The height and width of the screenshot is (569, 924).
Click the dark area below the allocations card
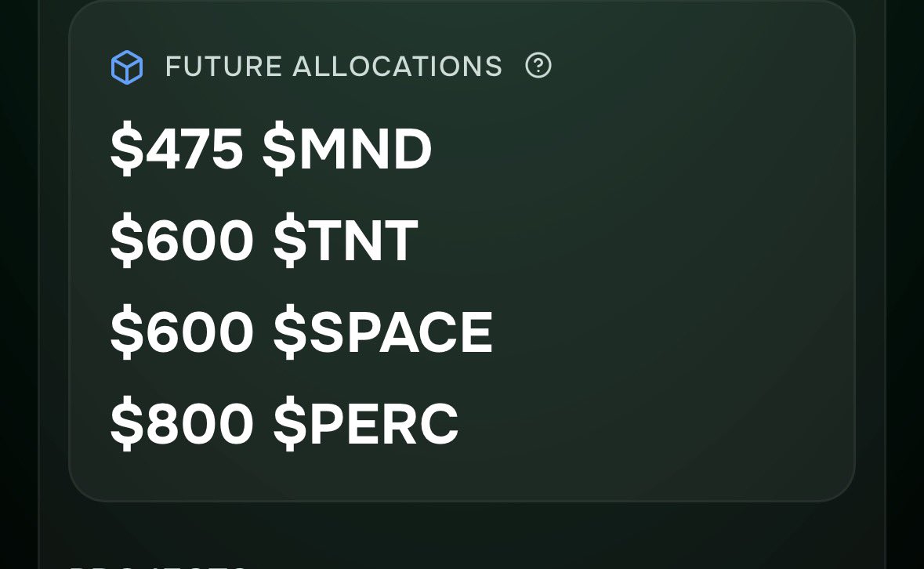click(470, 529)
